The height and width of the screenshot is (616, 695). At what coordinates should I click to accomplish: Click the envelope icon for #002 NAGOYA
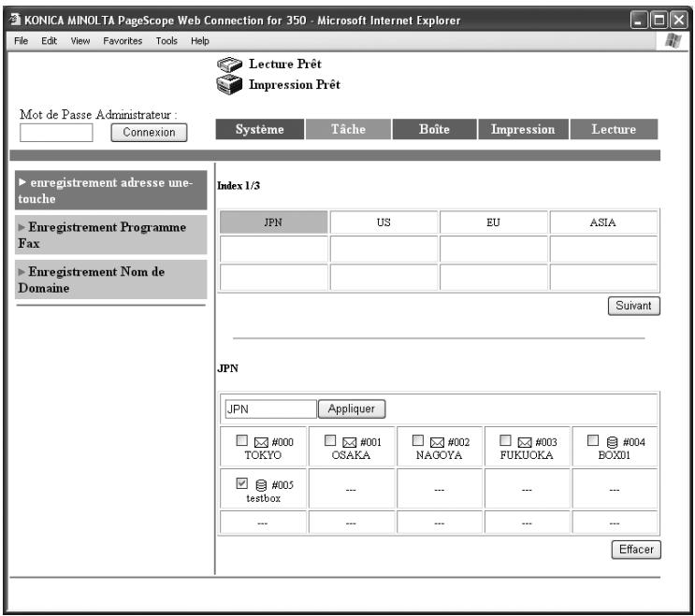(x=437, y=442)
